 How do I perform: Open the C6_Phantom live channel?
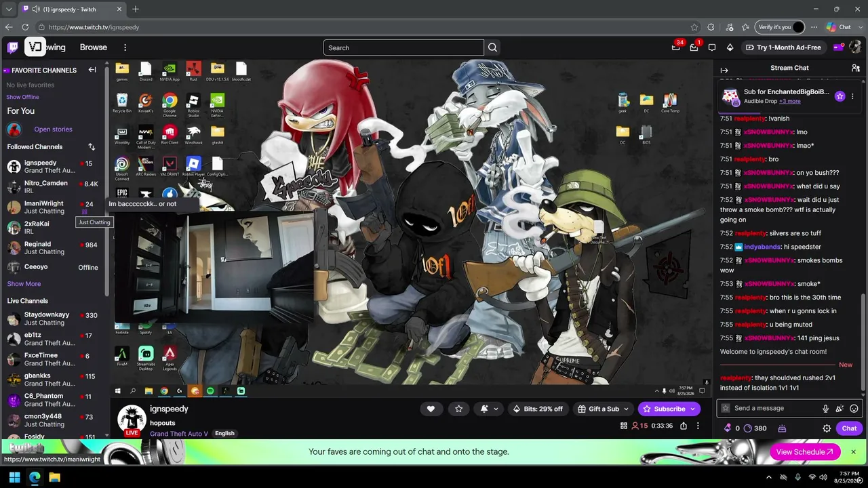53,400
